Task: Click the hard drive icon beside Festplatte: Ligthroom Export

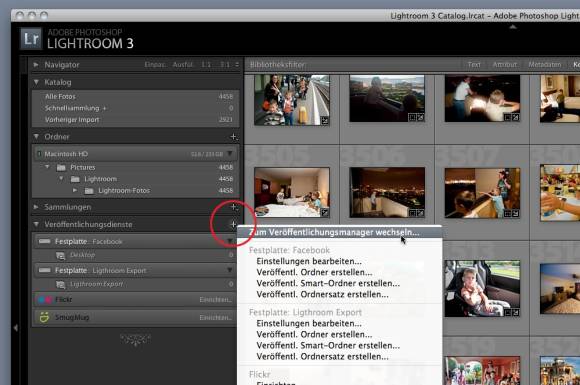Action: 44,270
